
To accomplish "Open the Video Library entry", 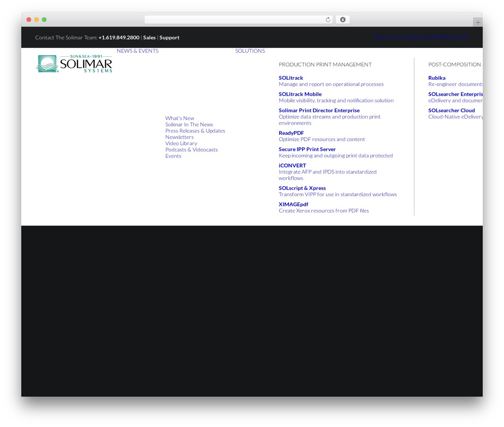I will (x=181, y=143).
